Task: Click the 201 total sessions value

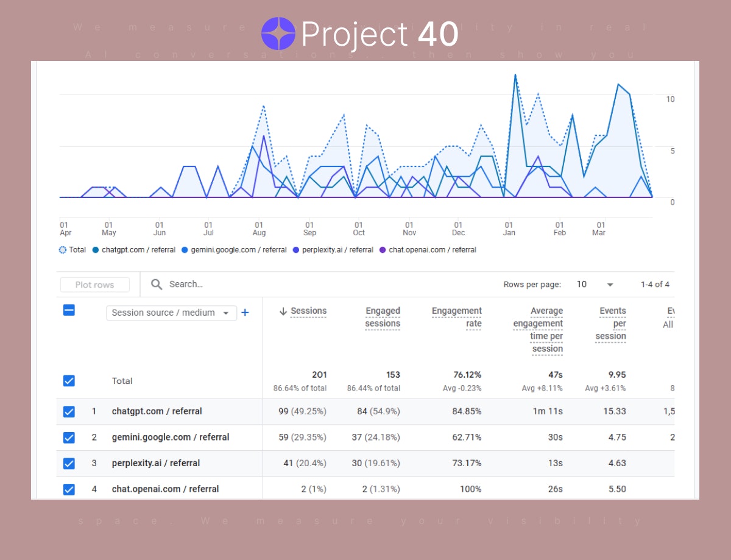Action: [319, 375]
